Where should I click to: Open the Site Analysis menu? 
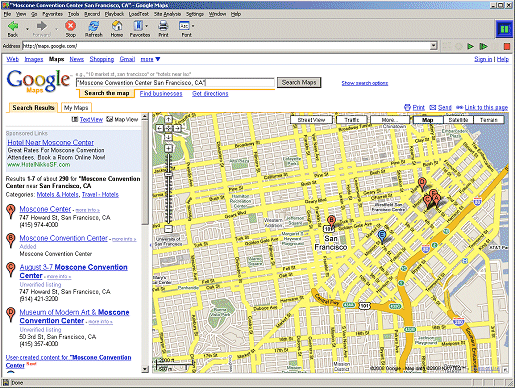(x=167, y=14)
